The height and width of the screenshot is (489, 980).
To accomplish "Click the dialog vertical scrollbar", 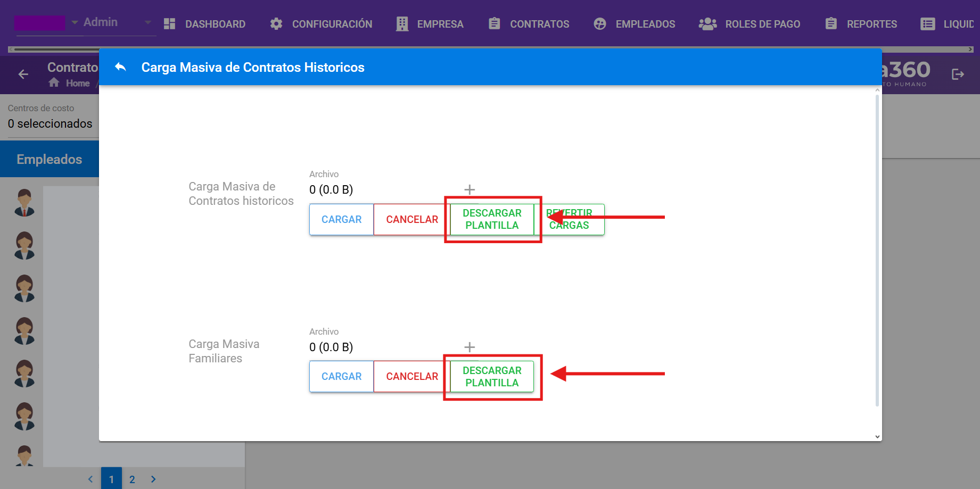I will click(x=877, y=250).
